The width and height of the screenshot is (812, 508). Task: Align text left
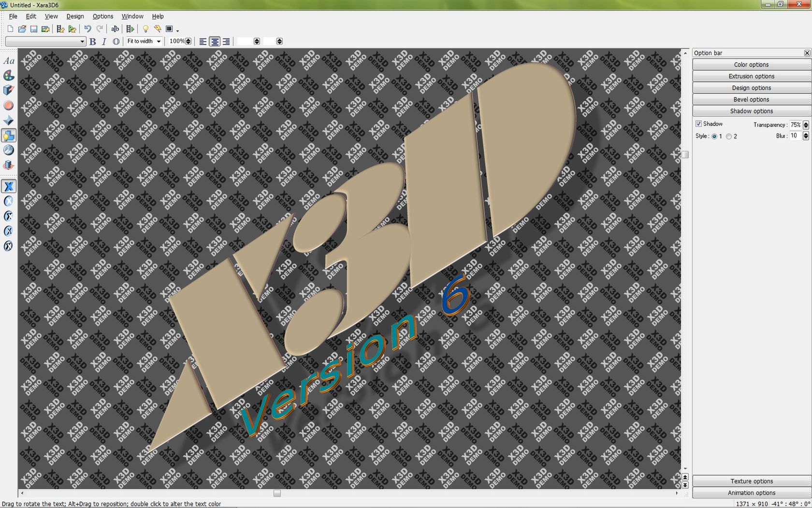point(203,42)
